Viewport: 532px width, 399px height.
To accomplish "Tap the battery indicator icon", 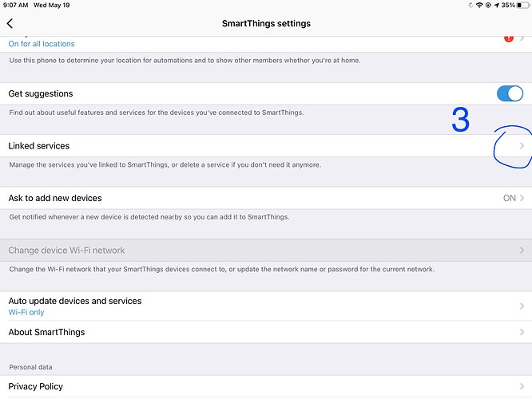I will 523,5.
